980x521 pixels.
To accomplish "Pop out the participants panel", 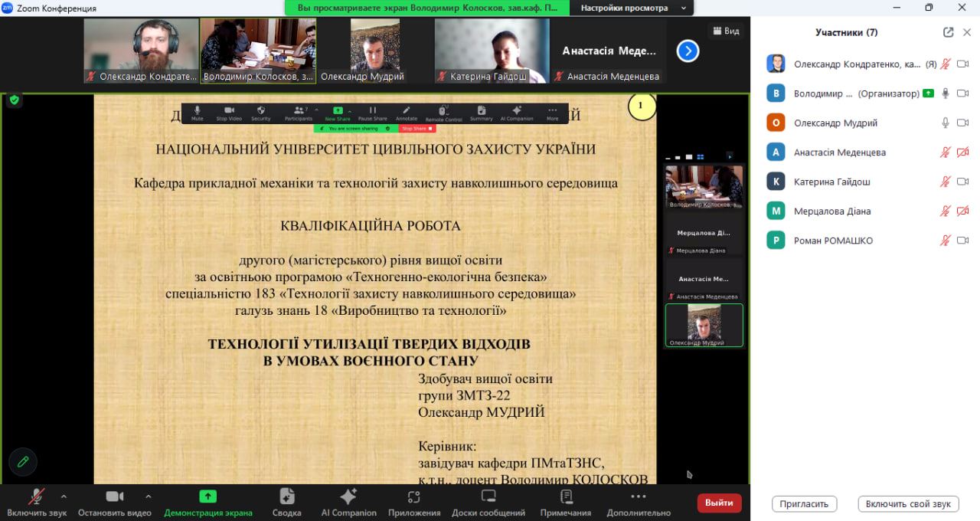I will click(949, 32).
